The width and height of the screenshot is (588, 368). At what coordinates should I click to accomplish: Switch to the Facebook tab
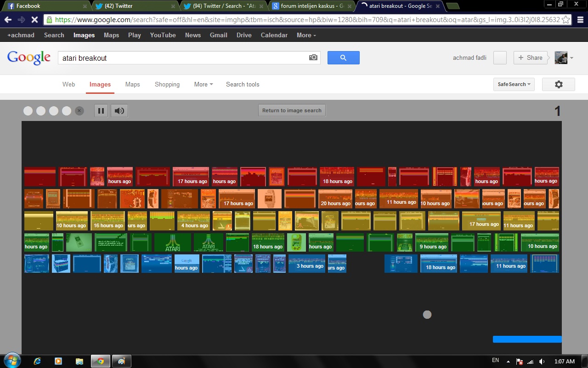click(46, 6)
